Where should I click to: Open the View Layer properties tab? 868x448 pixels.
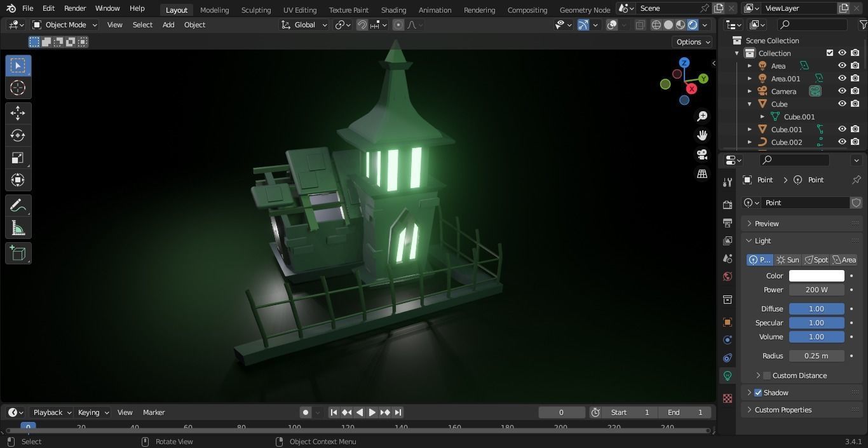(x=728, y=241)
